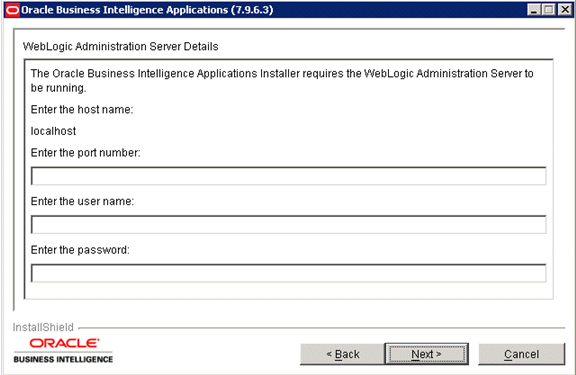The height and width of the screenshot is (375, 576).
Task: Close the Oracle Business Intelligence installer window
Action: tap(565, 10)
